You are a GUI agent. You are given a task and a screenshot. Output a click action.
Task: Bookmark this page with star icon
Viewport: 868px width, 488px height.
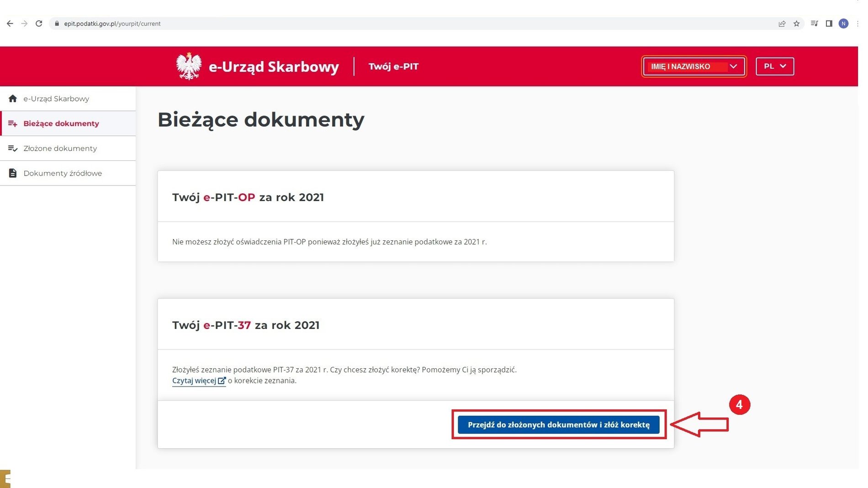point(796,24)
